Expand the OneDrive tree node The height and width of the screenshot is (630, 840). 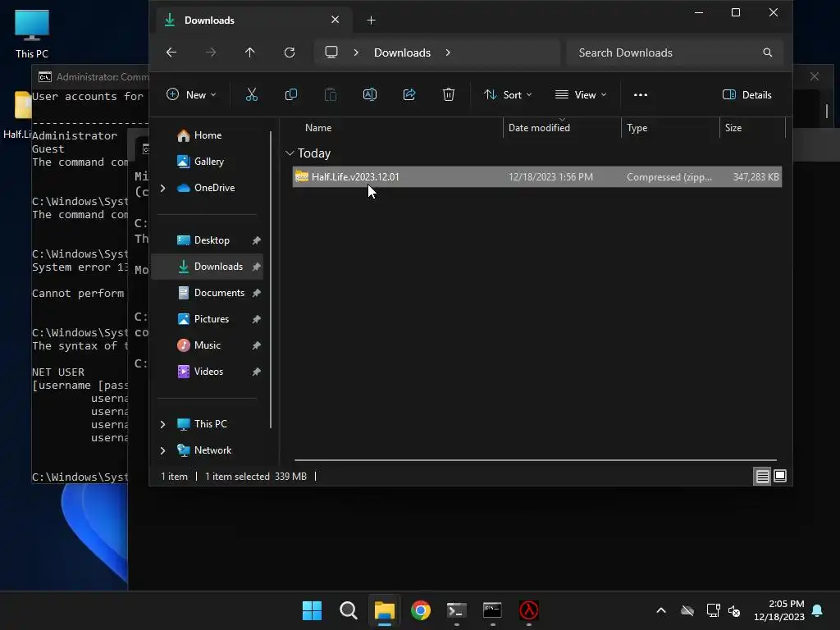[x=163, y=188]
